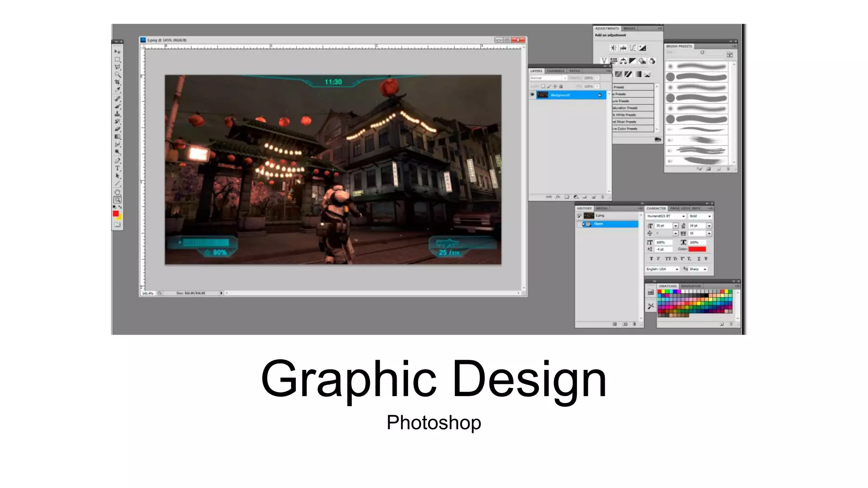The width and height of the screenshot is (868, 488).
Task: Click the 145.4% zoom field in status bar
Action: click(147, 293)
